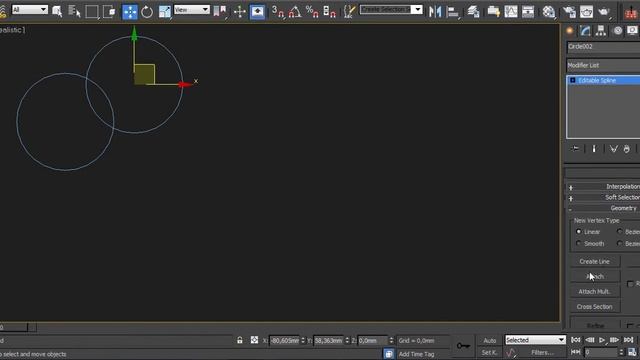Click the Mirror tool icon
The width and height of the screenshot is (640, 360).
pos(435,11)
